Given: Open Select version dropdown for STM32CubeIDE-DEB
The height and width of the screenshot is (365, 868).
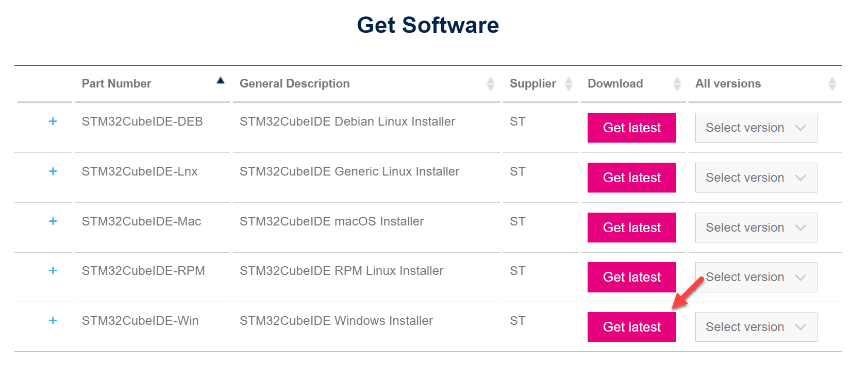Looking at the screenshot, I should click(x=756, y=128).
